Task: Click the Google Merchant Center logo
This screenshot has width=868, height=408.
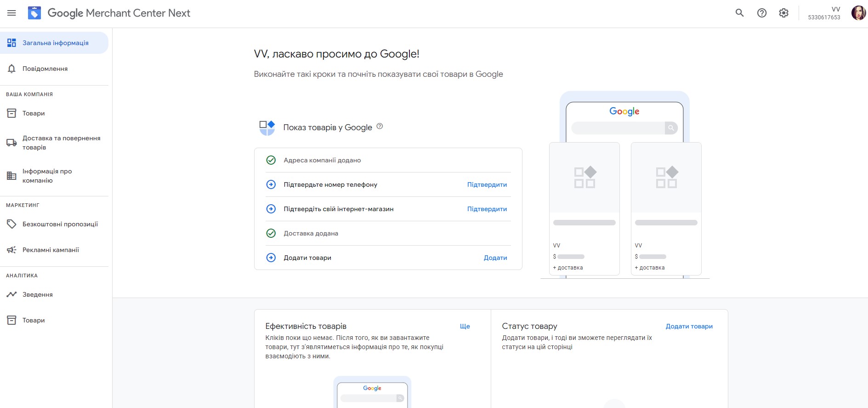Action: [34, 13]
